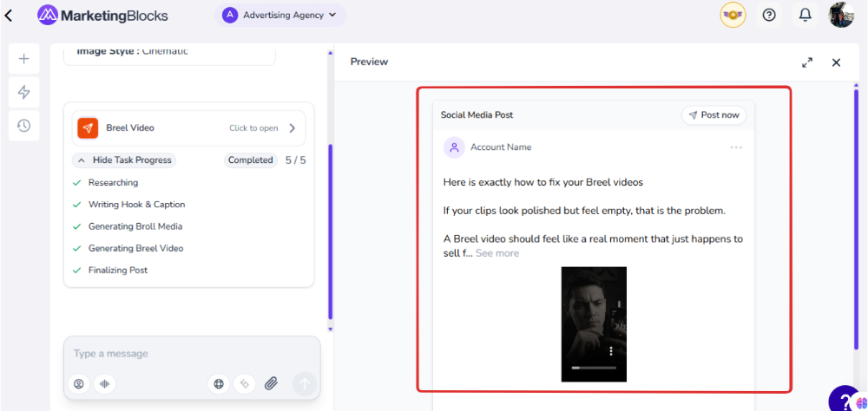Click the Post now button
Screen dimensions: 868x411
pos(713,115)
